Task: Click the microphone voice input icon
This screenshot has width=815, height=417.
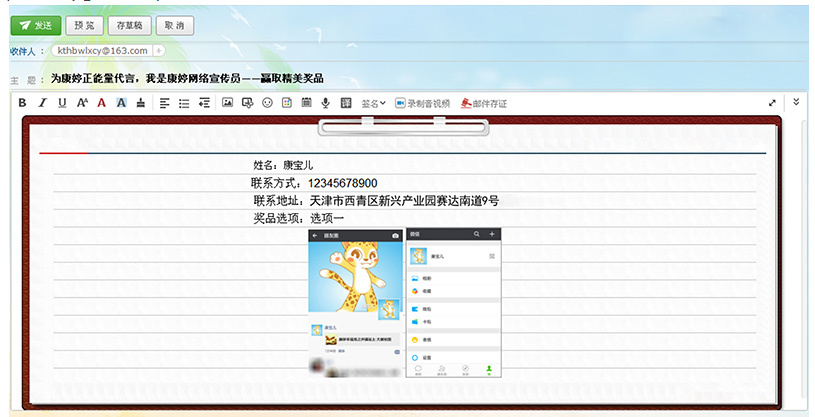Action: tap(326, 103)
